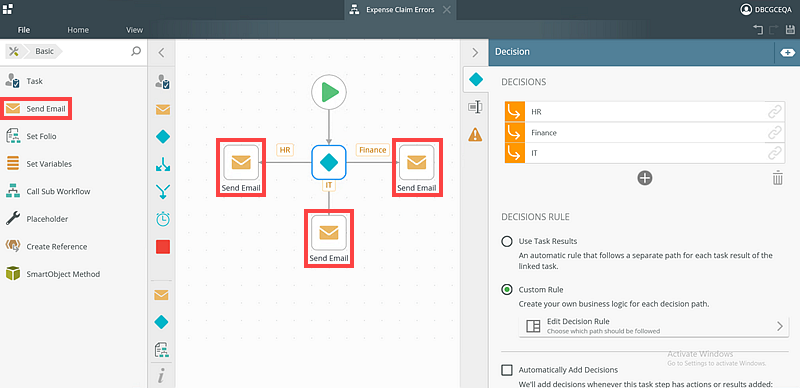Select Send Email in the toolbox list

(x=35, y=109)
